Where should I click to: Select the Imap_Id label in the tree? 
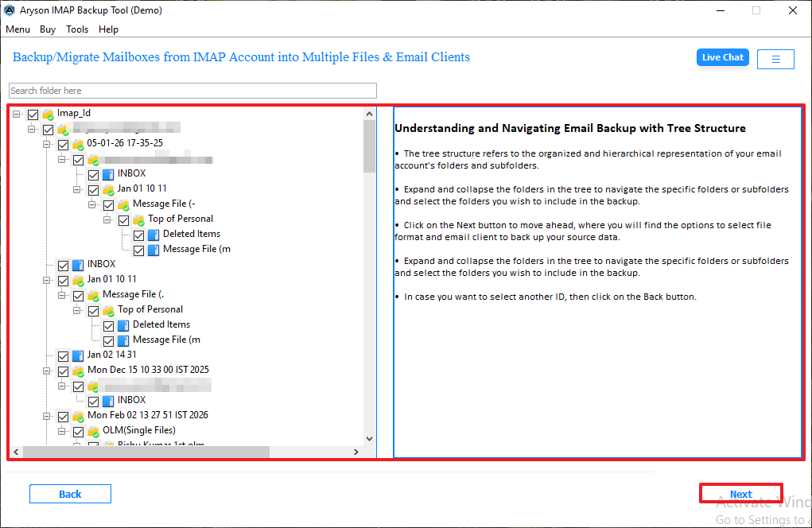pyautogui.click(x=73, y=114)
